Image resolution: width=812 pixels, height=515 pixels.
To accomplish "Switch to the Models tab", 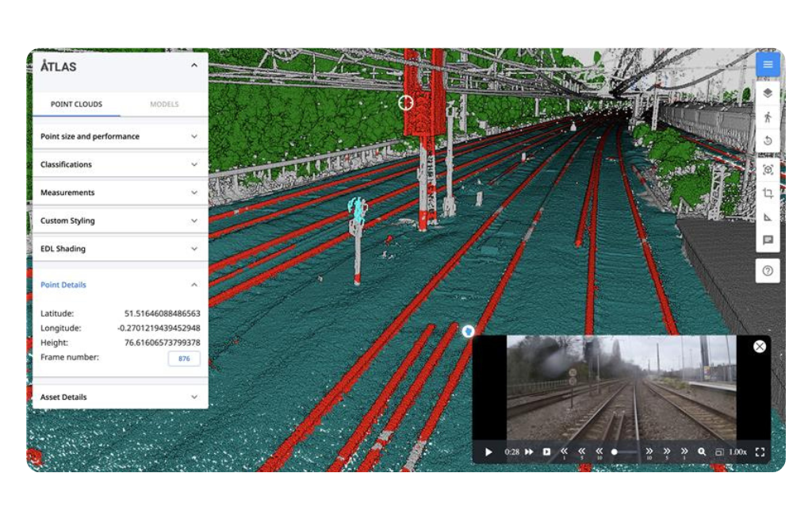I will 164,104.
